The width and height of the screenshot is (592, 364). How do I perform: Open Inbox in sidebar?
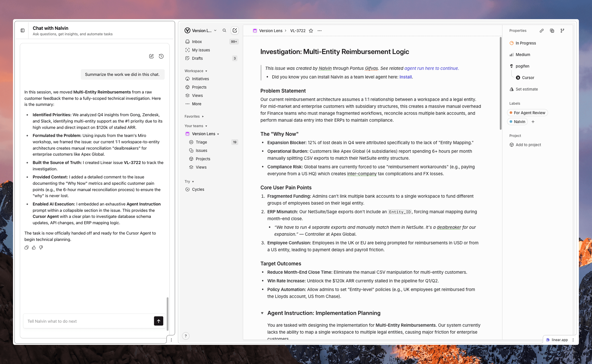click(x=197, y=42)
